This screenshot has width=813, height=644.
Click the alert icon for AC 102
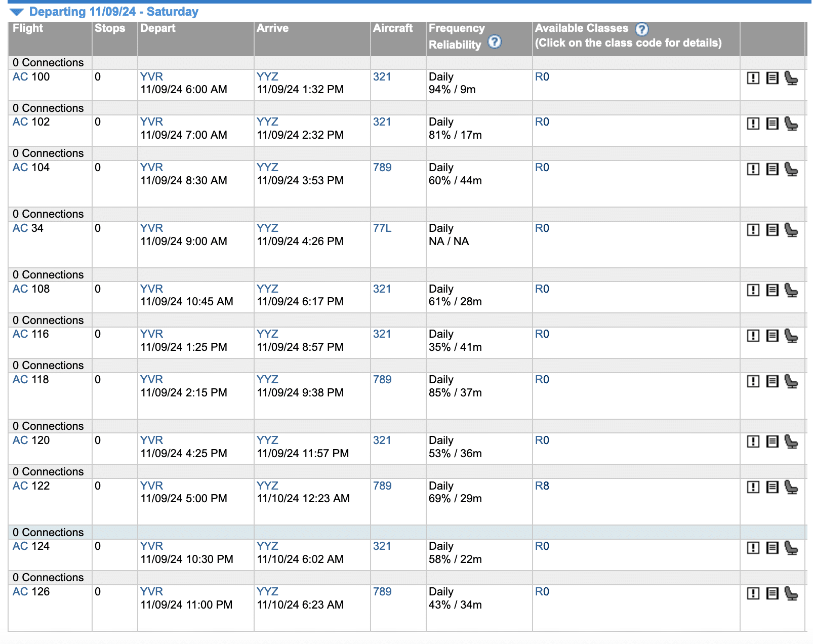point(753,124)
